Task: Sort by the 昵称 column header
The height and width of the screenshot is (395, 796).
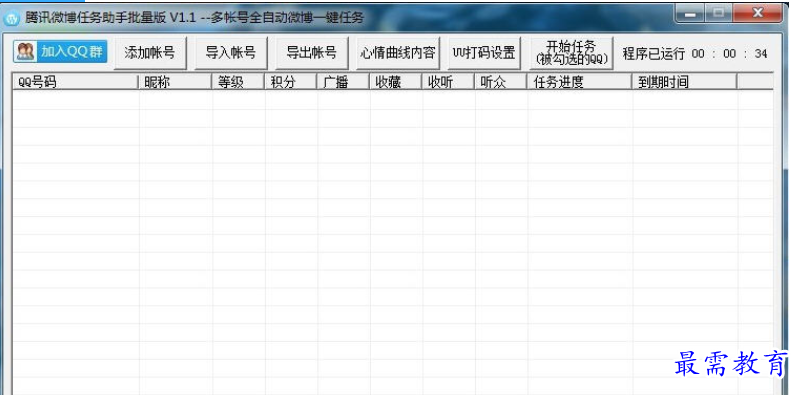Action: pyautogui.click(x=175, y=82)
